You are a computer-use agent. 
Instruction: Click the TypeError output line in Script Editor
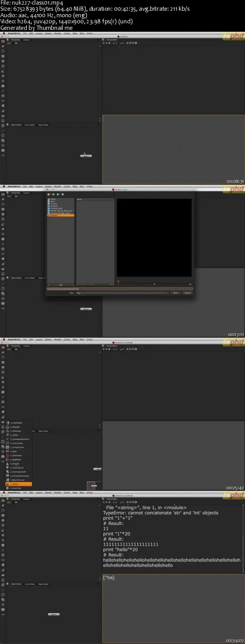click(x=160, y=513)
